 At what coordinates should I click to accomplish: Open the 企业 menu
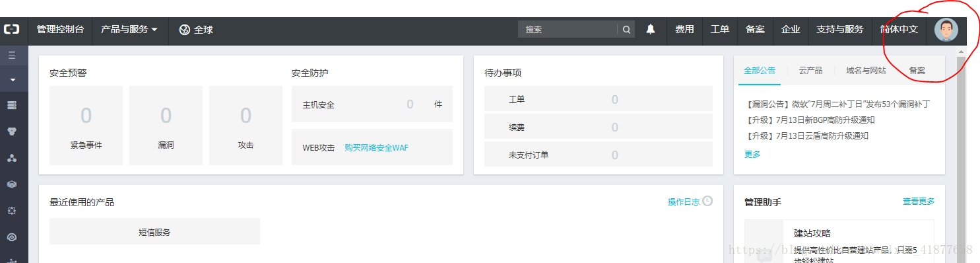pyautogui.click(x=791, y=30)
